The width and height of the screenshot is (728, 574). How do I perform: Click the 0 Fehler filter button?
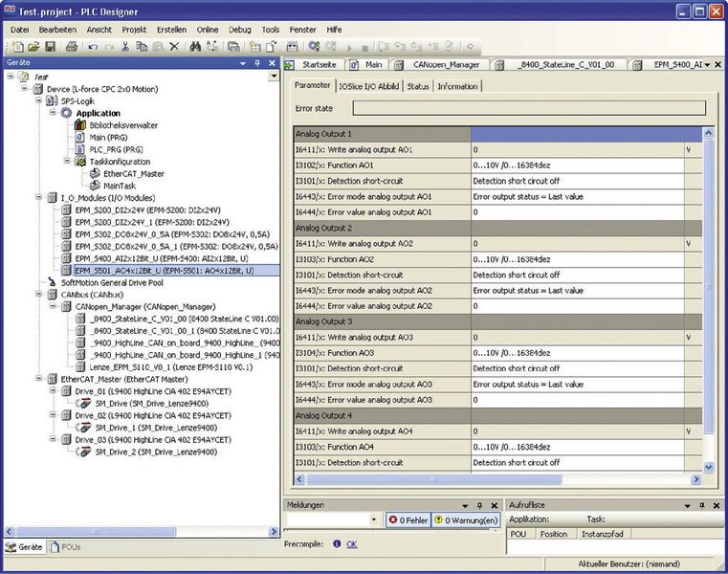tap(408, 520)
